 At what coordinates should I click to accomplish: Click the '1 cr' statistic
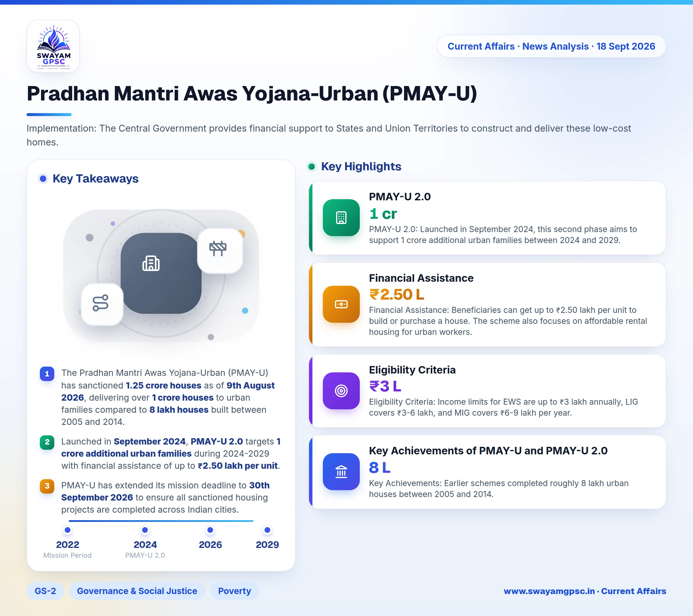coord(383,214)
